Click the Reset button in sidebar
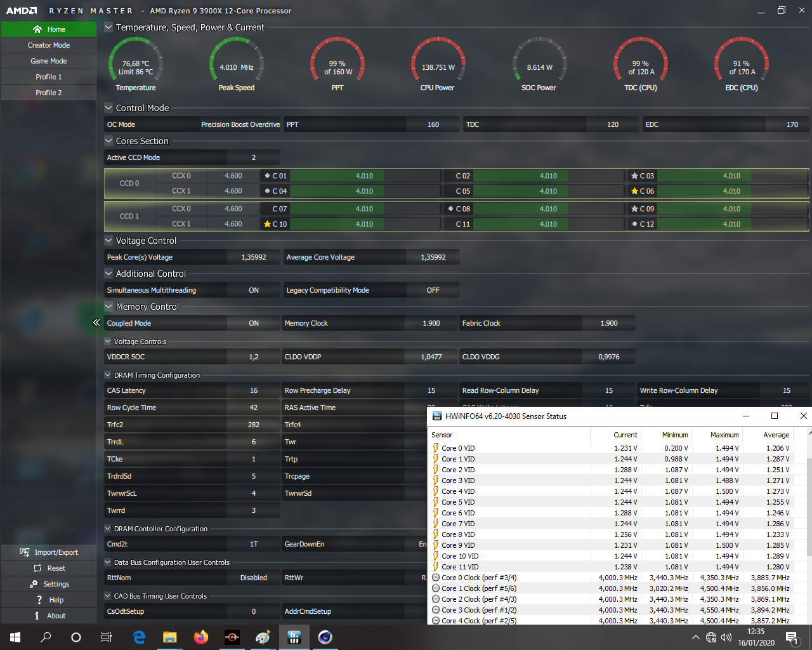Viewport: 812px width, 650px height. 49,568
